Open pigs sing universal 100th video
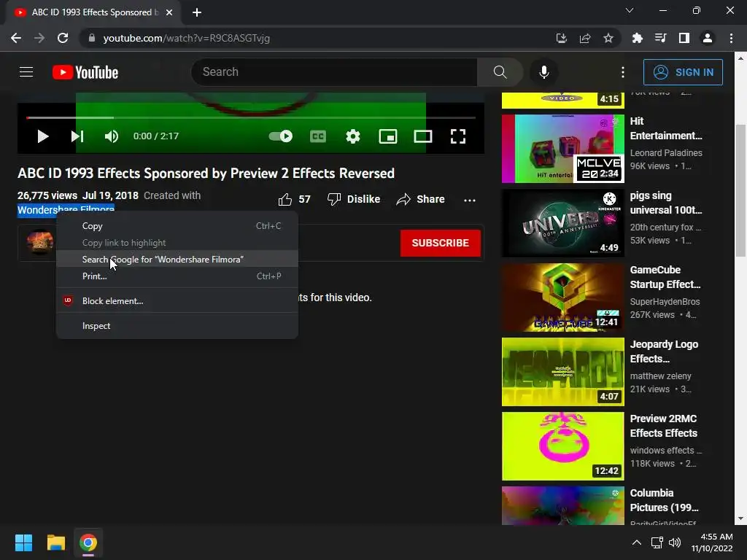747x560 pixels. click(x=563, y=223)
